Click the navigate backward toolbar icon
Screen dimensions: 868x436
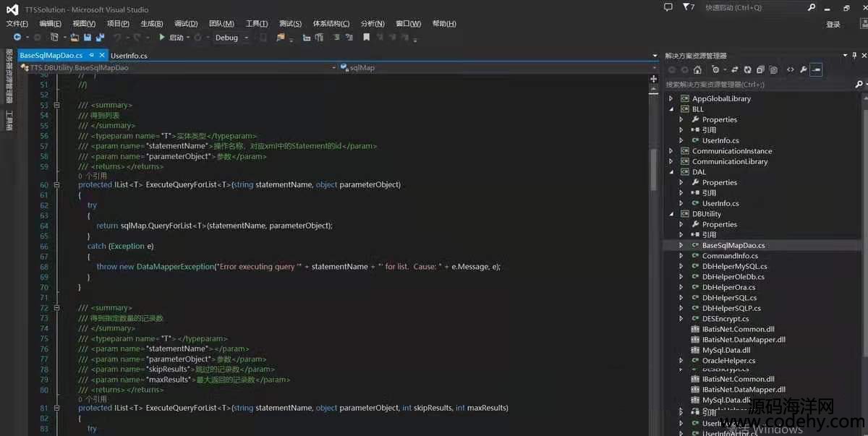(x=17, y=38)
